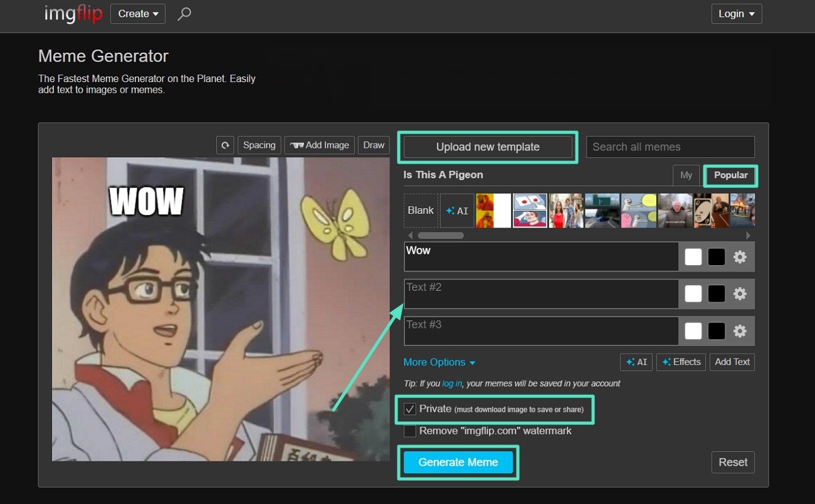Choose the Running Away Balloon template

coord(639,211)
